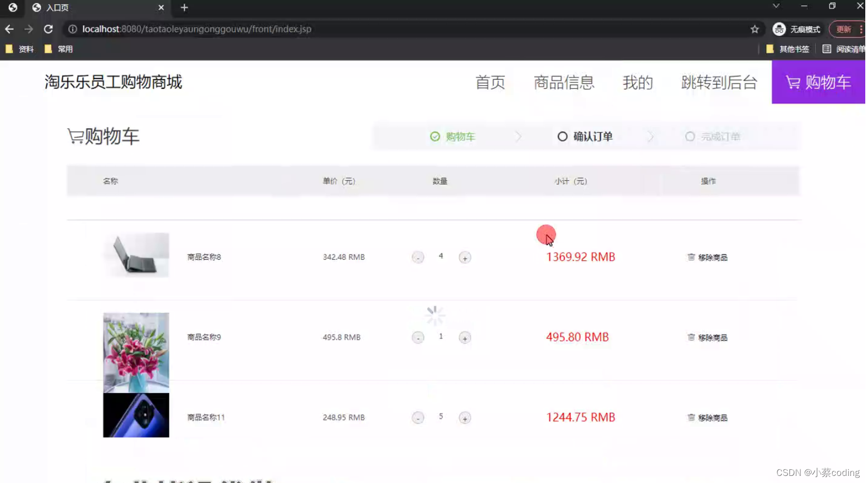Click the 1244.75 RMB subtotal
Screen dimensions: 868x483
click(580, 418)
